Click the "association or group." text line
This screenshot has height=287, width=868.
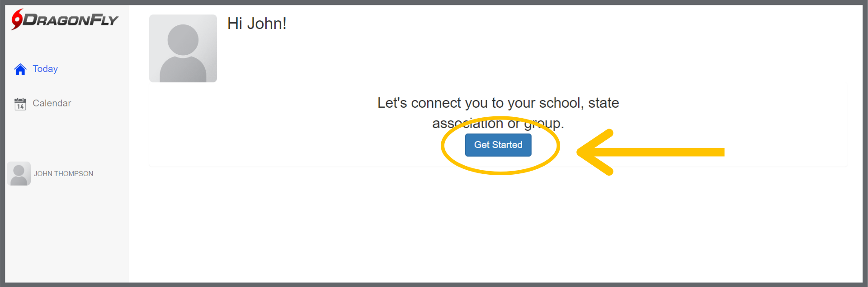point(498,123)
